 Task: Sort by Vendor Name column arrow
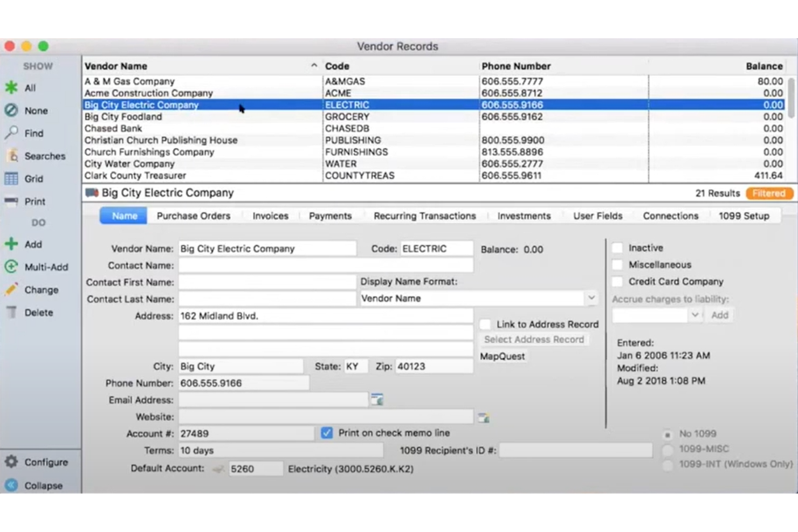tap(314, 65)
